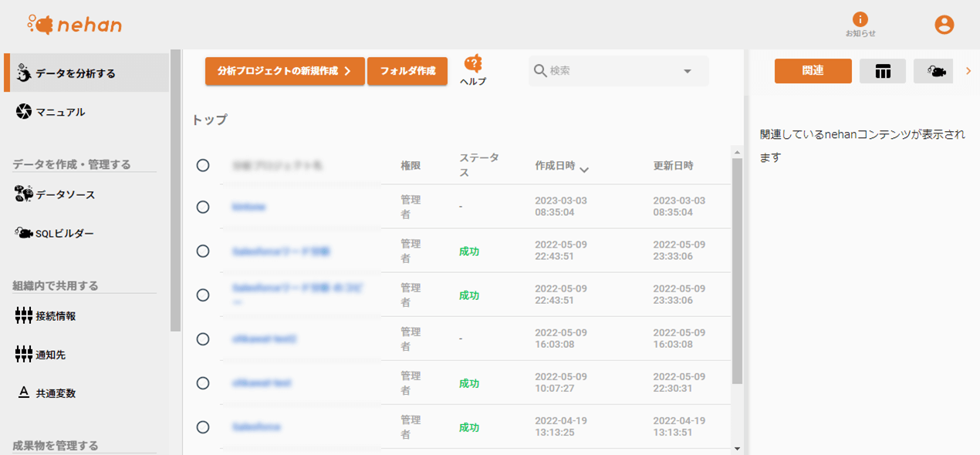Click 成功 status in 2022-04-19 row
Image resolution: width=980 pixels, height=455 pixels.
469,427
